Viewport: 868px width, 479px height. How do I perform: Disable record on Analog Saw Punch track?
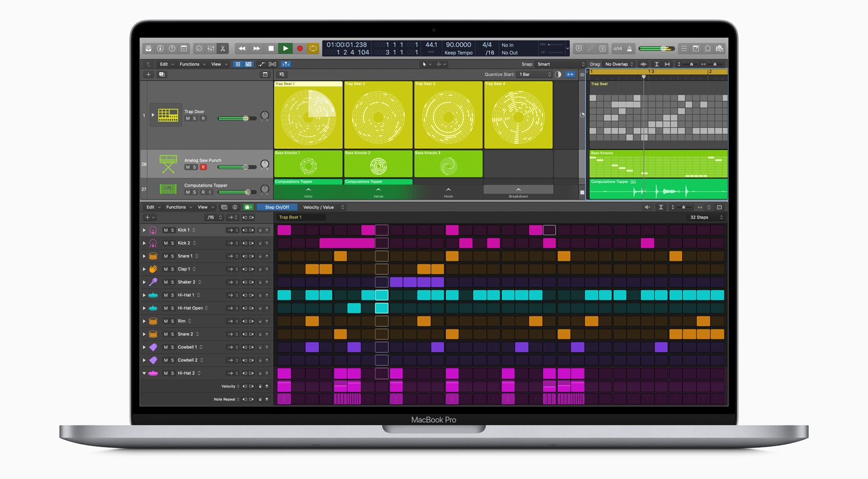[x=203, y=167]
